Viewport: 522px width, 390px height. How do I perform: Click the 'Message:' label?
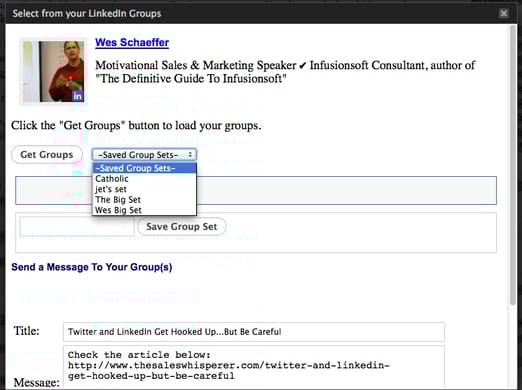(37, 382)
